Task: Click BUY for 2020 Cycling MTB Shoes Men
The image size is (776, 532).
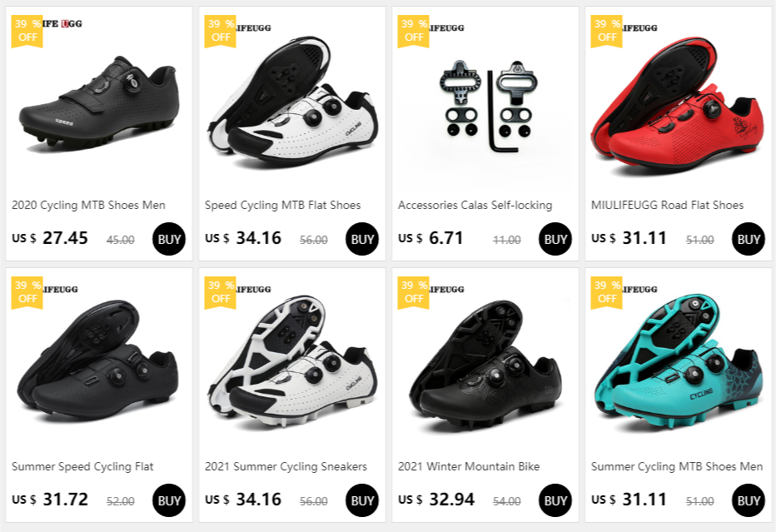Action: (169, 239)
